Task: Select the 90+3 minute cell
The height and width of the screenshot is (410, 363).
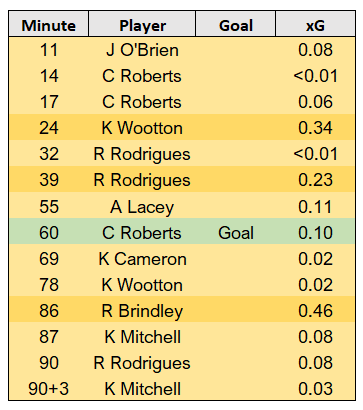Action: [49, 389]
